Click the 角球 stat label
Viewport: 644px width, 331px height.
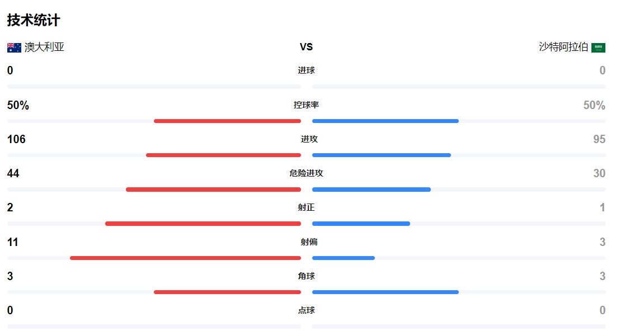pos(307,276)
